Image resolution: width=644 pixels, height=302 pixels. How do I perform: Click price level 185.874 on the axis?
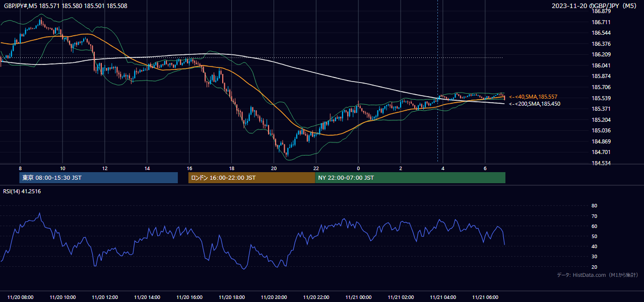tap(601, 77)
